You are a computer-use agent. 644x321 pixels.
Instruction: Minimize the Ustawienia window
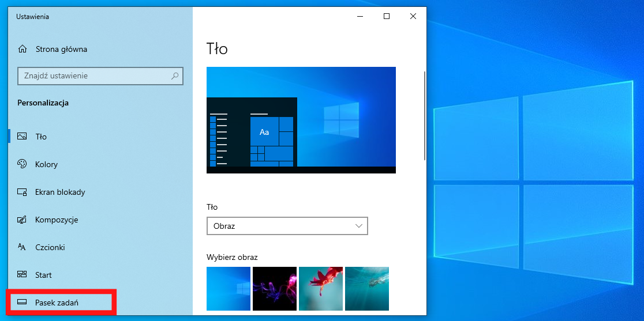(x=360, y=16)
